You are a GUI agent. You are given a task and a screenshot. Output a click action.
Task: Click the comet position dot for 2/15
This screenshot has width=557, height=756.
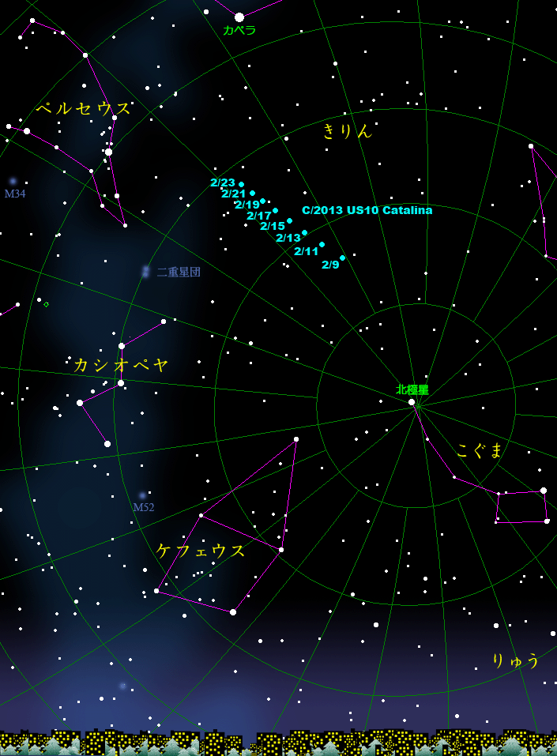point(289,221)
